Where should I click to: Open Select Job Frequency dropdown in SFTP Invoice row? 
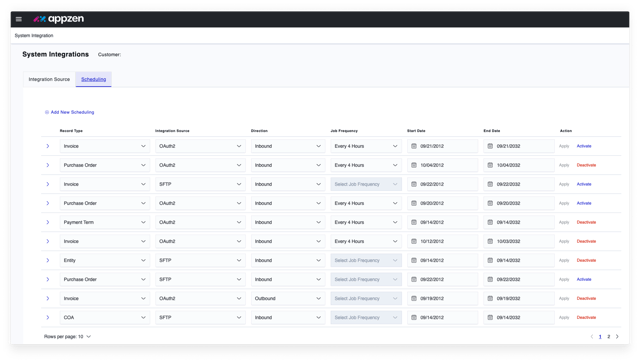tap(366, 184)
